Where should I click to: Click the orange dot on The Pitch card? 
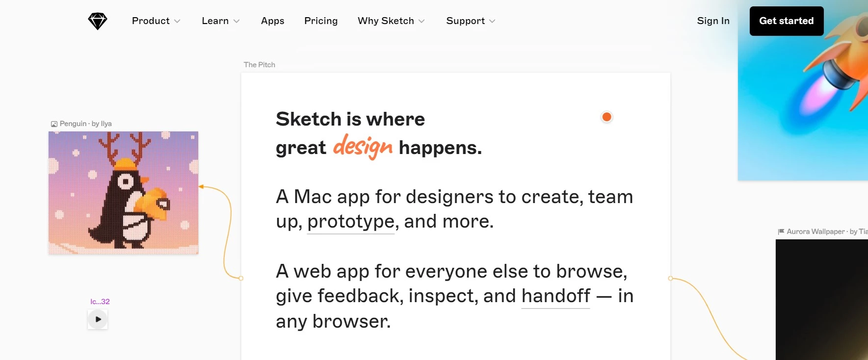click(x=606, y=117)
